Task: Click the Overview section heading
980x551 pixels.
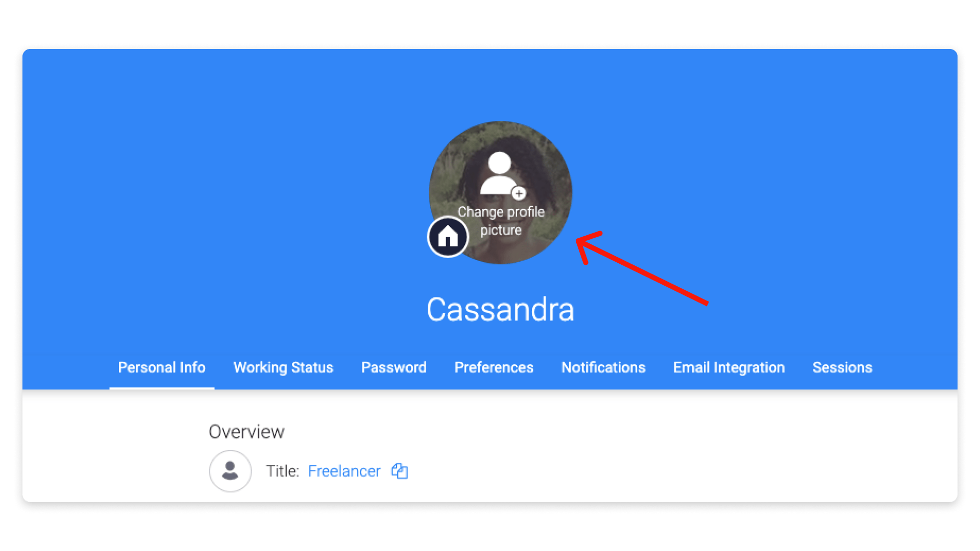Action: click(247, 432)
